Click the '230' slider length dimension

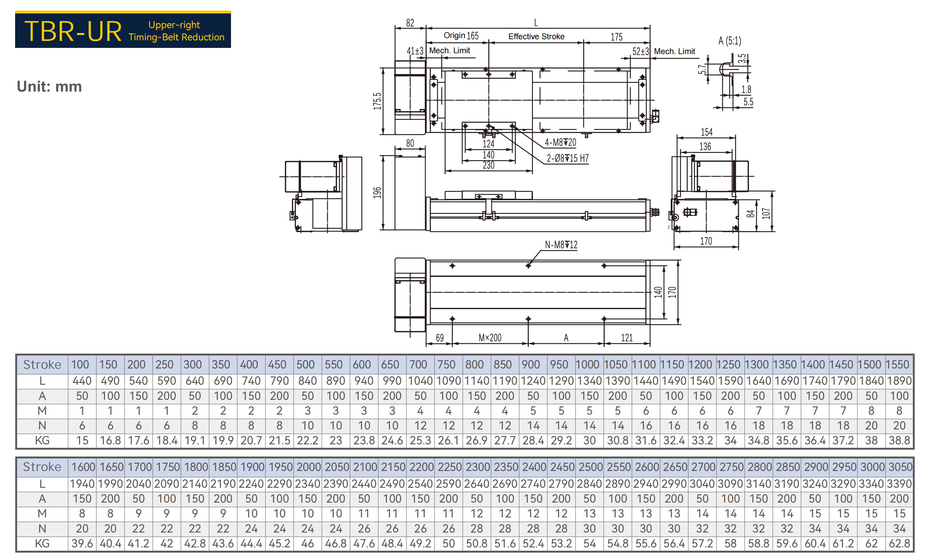click(489, 165)
